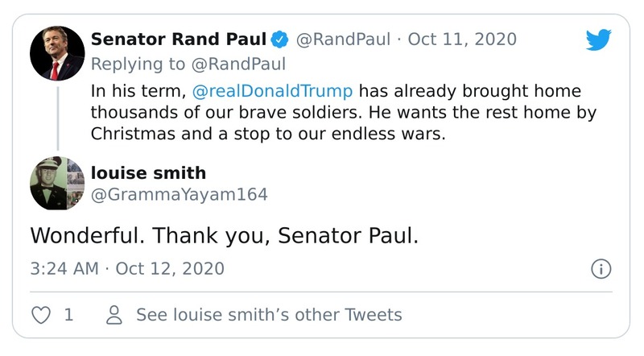Viewport: 644px width, 356px height.
Task: Open louise smith's profile picture
Action: click(57, 183)
